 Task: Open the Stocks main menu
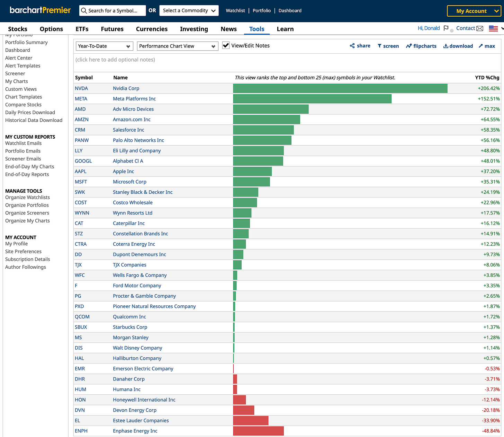tap(18, 29)
